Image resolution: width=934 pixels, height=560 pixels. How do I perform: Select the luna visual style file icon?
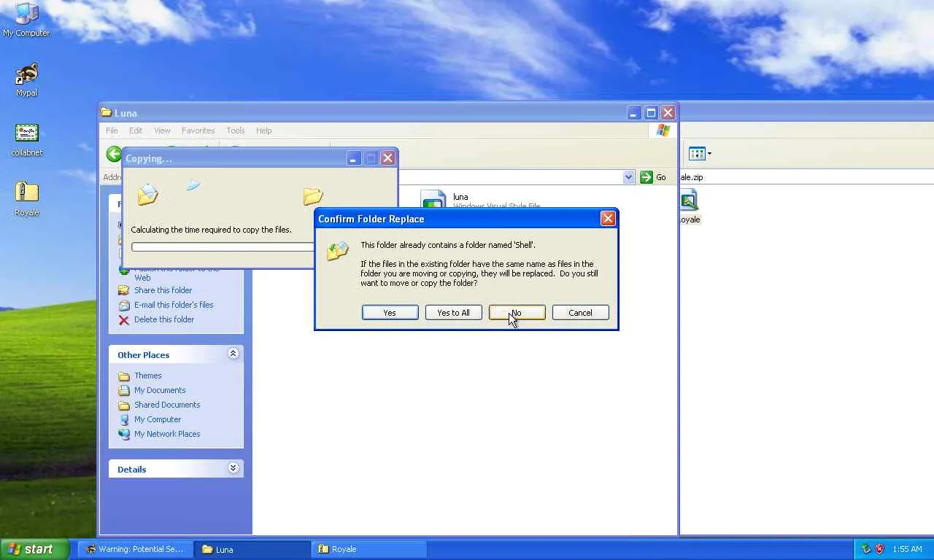433,199
